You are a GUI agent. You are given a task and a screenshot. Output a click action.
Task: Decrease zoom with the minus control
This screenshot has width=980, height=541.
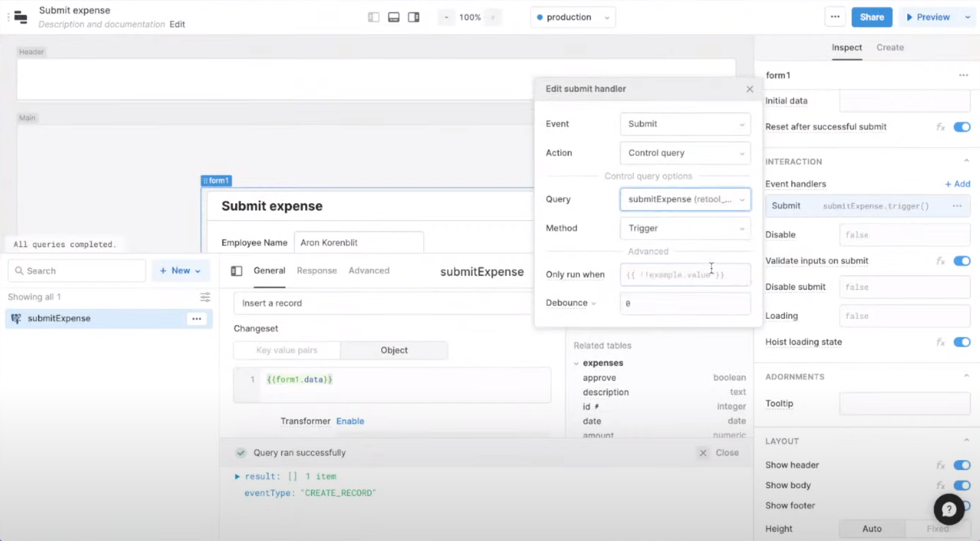(446, 17)
